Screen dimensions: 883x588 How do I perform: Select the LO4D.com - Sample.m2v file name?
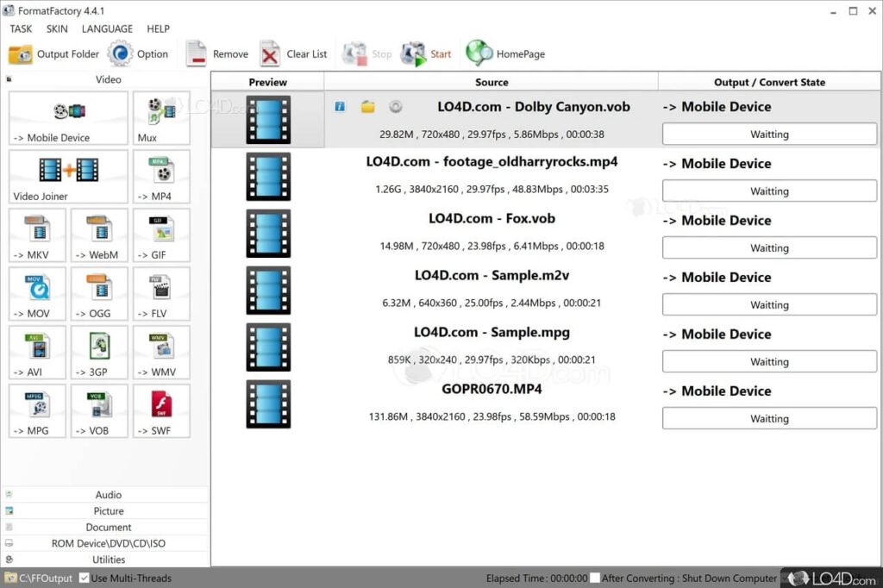pos(492,275)
